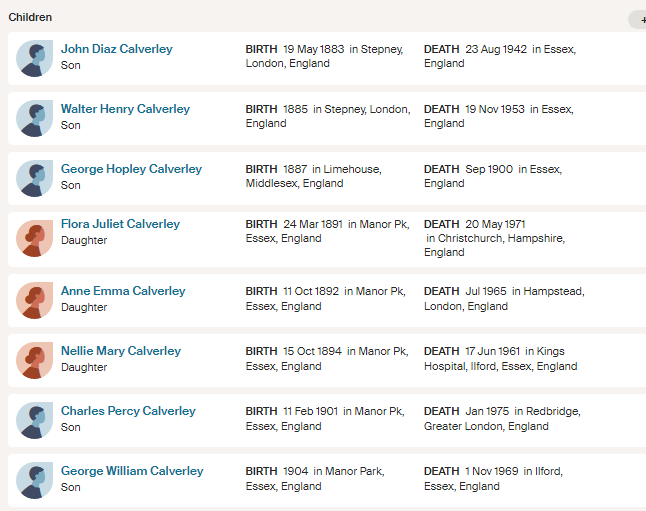Viewport: 646px width, 511px height.
Task: Open George William Calverley profile link
Action: 132,471
